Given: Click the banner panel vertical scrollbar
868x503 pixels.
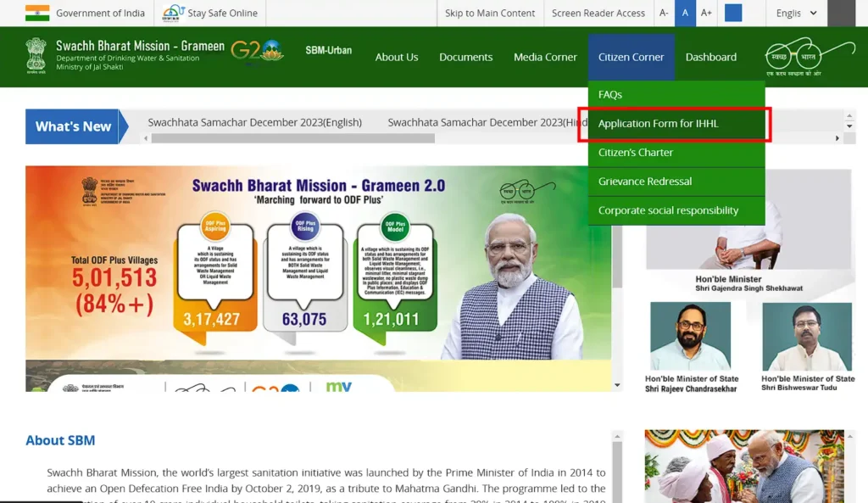Looking at the screenshot, I should [x=617, y=256].
